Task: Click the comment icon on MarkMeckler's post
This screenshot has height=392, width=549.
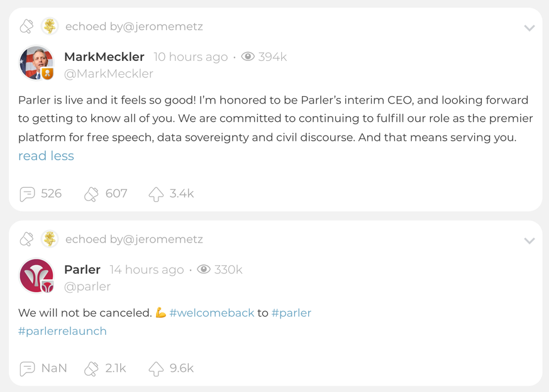Action: pyautogui.click(x=27, y=194)
